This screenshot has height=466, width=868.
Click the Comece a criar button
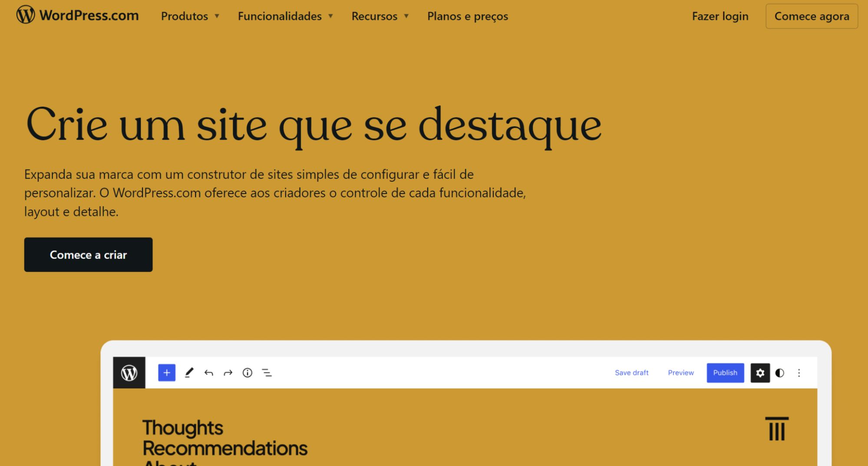88,255
